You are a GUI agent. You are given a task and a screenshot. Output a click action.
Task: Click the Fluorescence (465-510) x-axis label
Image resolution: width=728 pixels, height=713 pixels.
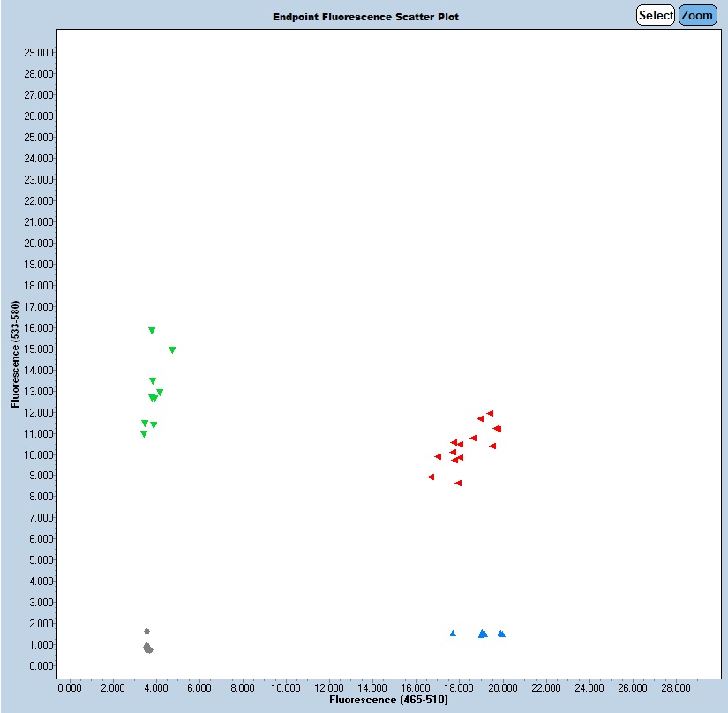pyautogui.click(x=388, y=700)
